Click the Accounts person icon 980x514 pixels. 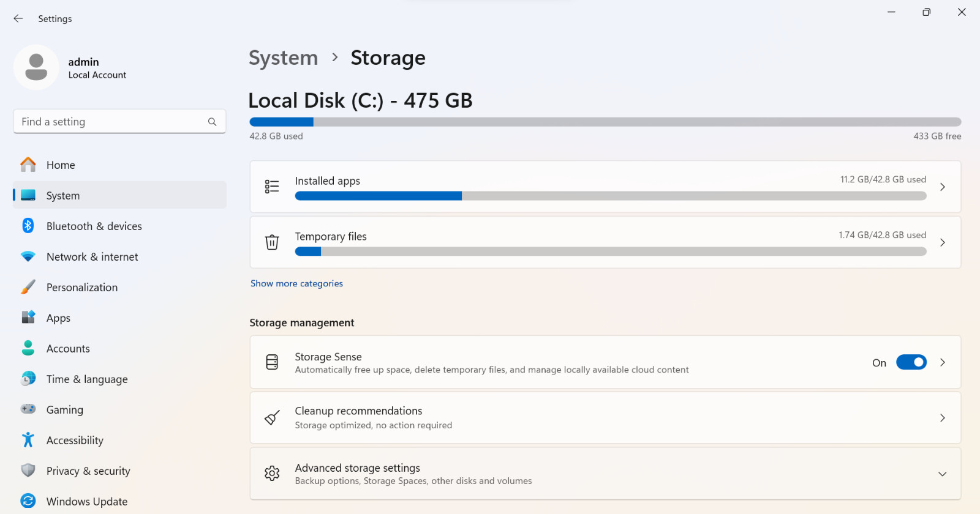coord(28,348)
